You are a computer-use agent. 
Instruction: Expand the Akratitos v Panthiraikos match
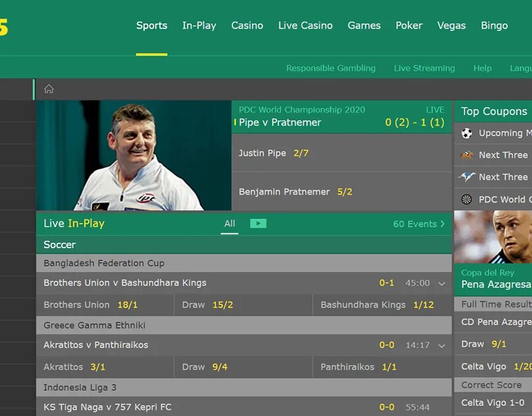[x=441, y=346]
